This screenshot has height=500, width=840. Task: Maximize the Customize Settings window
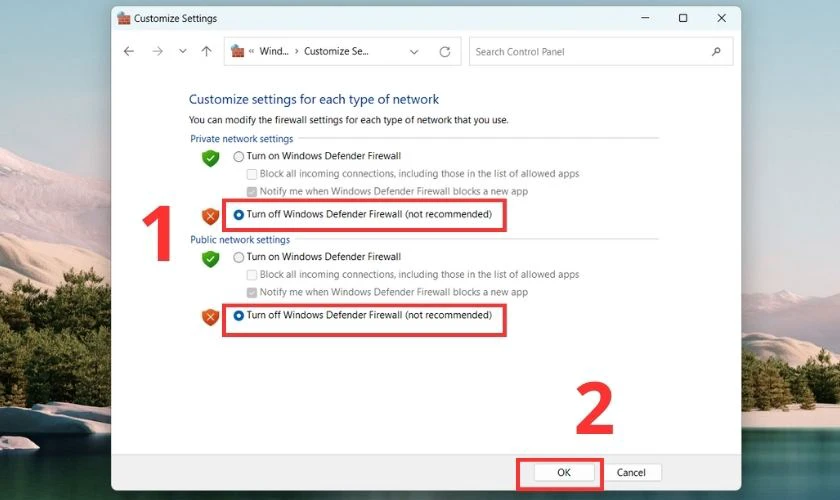[683, 18]
